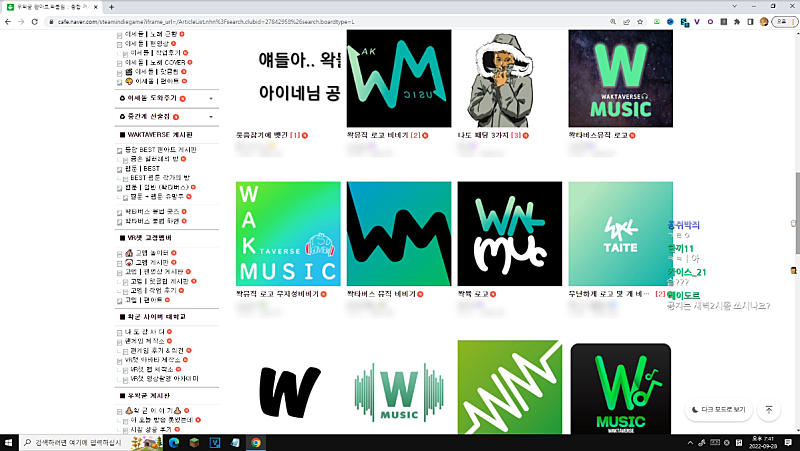Reload the current Naver Cafe page
The image size is (800, 451).
pos(35,22)
